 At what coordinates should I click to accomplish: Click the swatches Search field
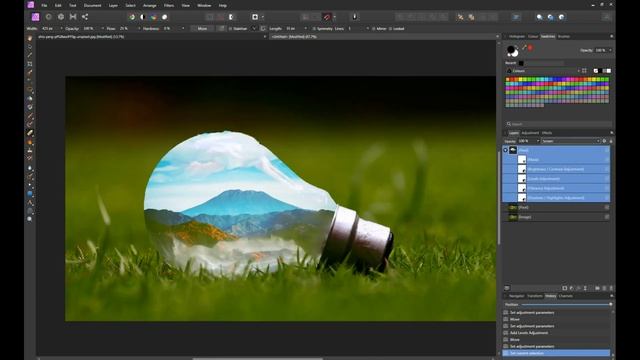tap(559, 124)
